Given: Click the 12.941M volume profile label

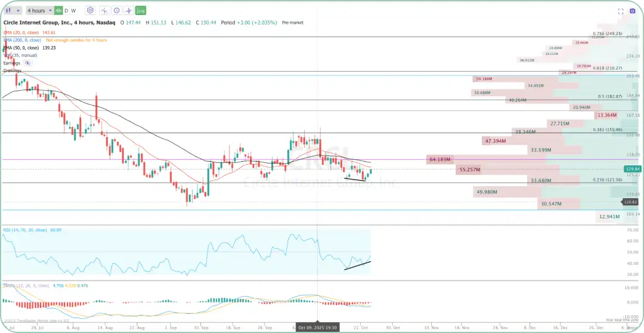Looking at the screenshot, I should [x=609, y=216].
